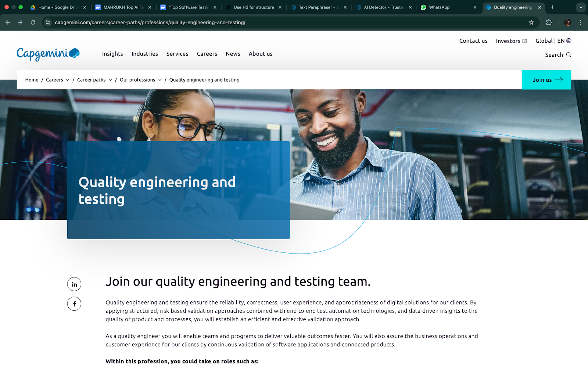Go back to previous page
This screenshot has width=588, height=368.
tap(8, 22)
